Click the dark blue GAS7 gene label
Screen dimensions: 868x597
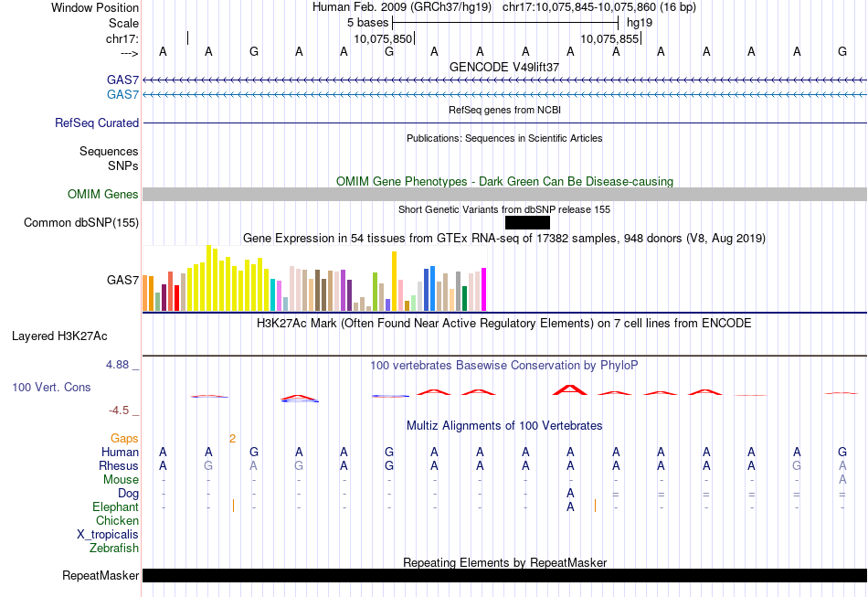tap(123, 80)
